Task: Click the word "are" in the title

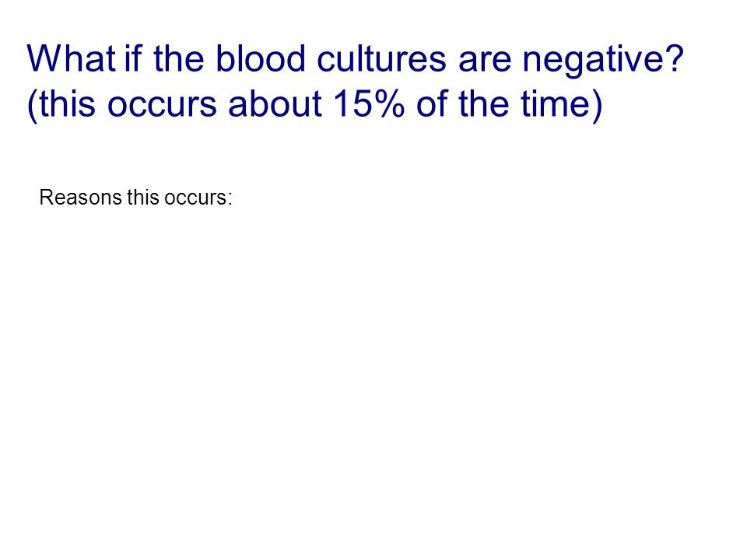Action: tap(485, 62)
